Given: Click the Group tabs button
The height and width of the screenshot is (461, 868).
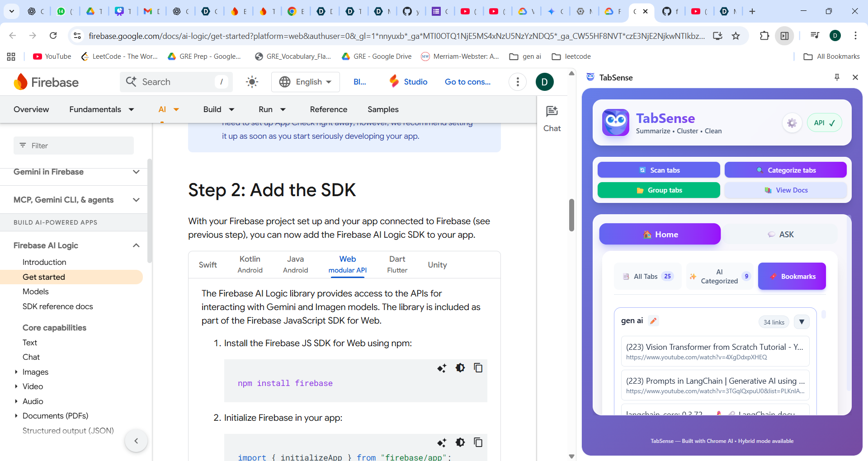Looking at the screenshot, I should [659, 190].
